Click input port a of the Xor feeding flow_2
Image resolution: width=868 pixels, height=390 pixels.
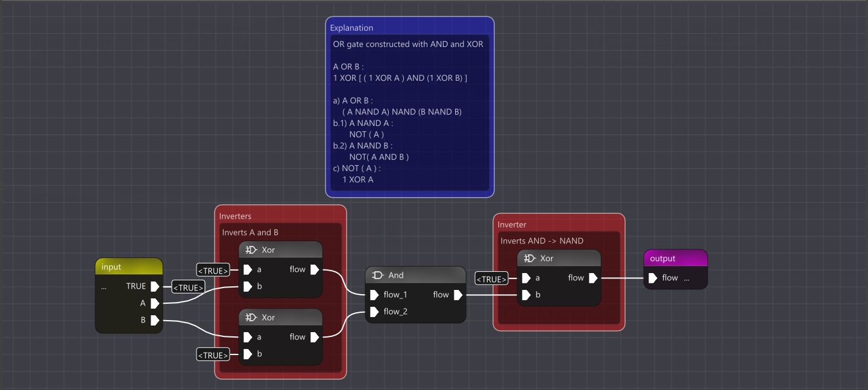coord(247,337)
